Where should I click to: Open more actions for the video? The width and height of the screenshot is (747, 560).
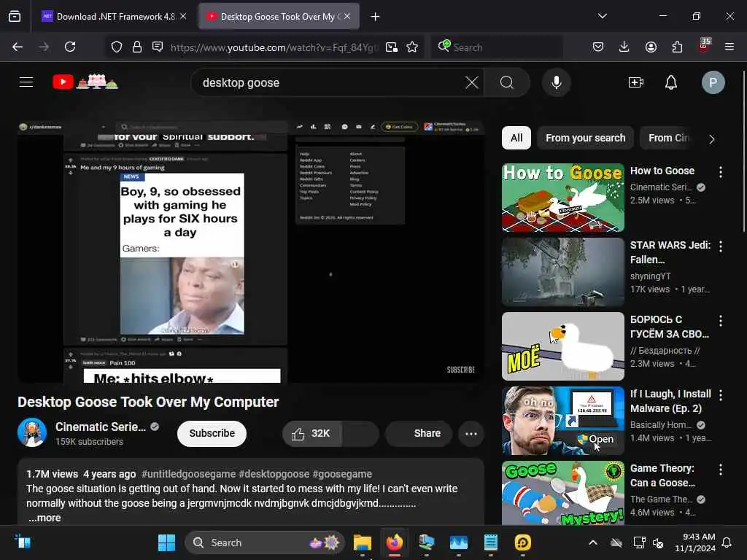coord(471,433)
